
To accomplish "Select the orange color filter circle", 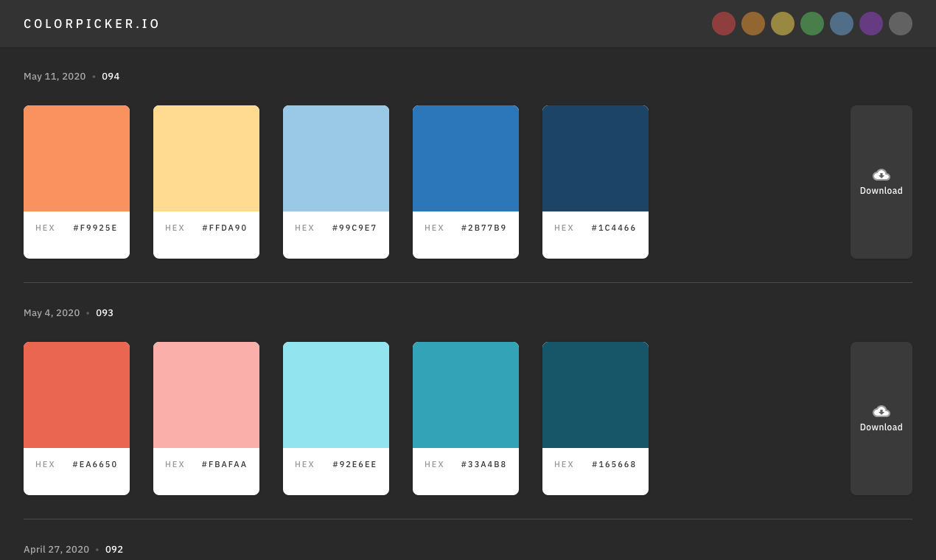I will (x=753, y=23).
